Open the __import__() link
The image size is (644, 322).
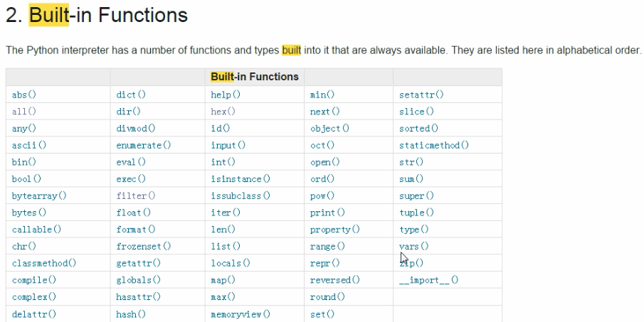pos(429,280)
